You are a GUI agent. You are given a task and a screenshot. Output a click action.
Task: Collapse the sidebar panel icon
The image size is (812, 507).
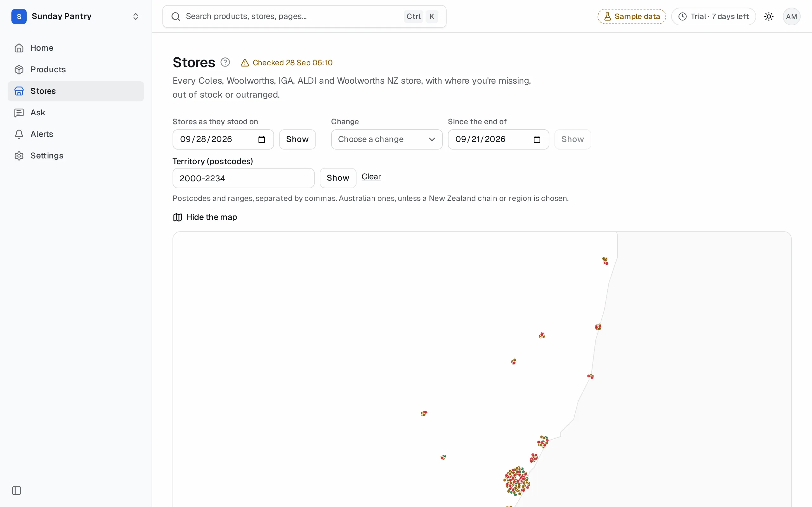click(16, 491)
